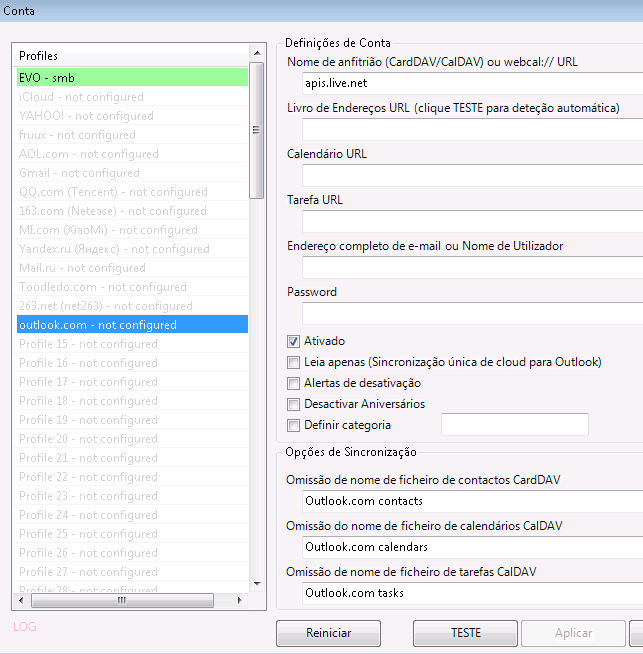Pick Profile 26 in list

tap(132, 553)
